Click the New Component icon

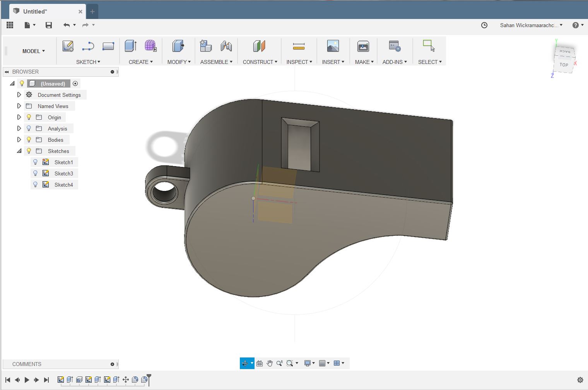206,46
